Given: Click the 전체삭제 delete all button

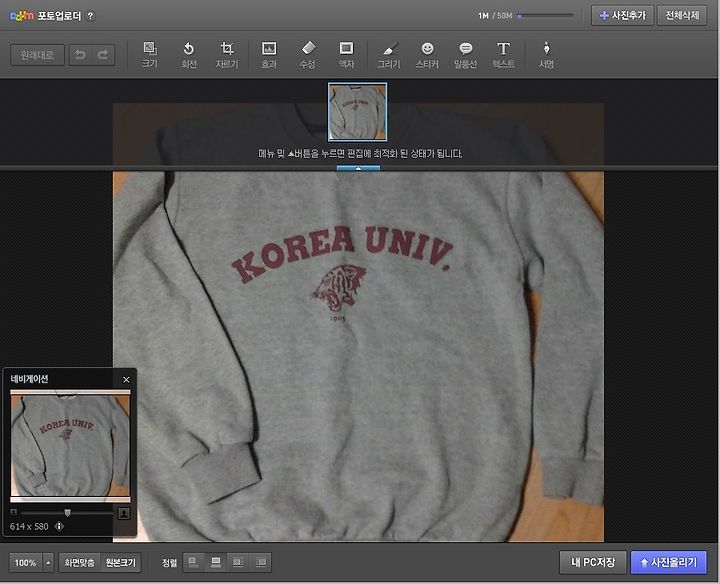Looking at the screenshot, I should point(682,16).
